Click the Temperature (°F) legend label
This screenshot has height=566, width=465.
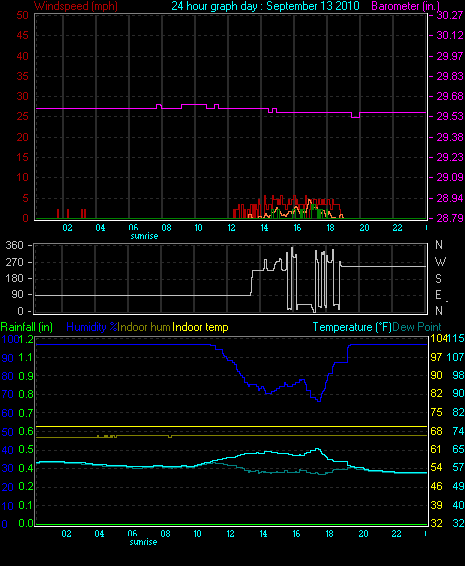[352, 327]
